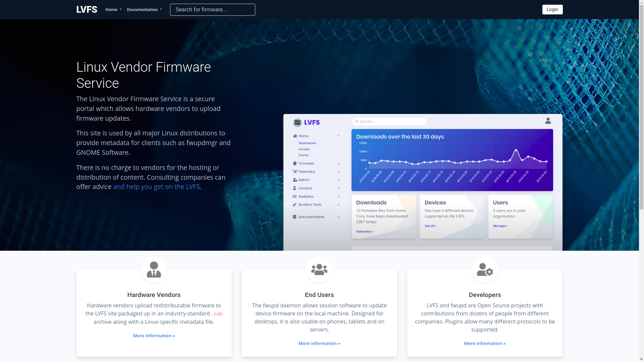
Task: Click the Hardware Vendors person icon
Action: pyautogui.click(x=154, y=269)
